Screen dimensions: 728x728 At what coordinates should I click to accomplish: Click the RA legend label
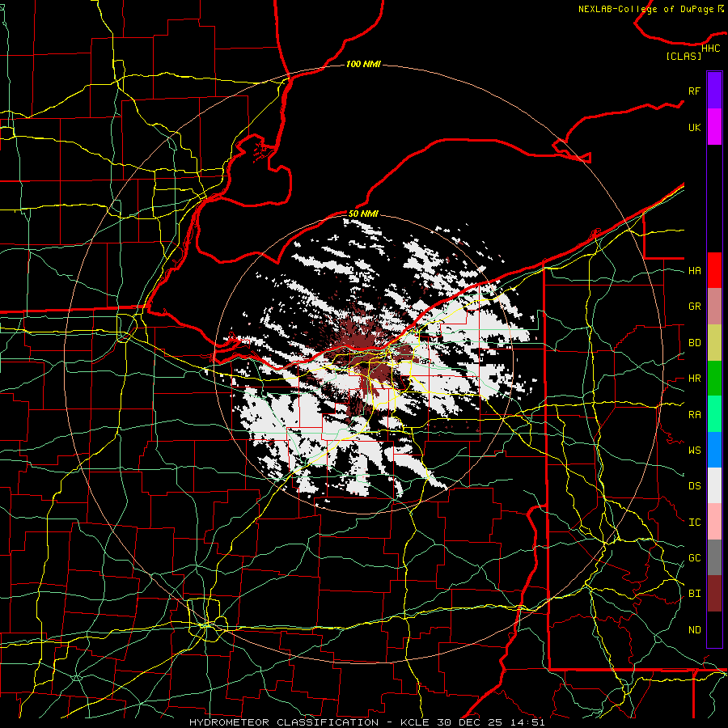click(x=695, y=415)
